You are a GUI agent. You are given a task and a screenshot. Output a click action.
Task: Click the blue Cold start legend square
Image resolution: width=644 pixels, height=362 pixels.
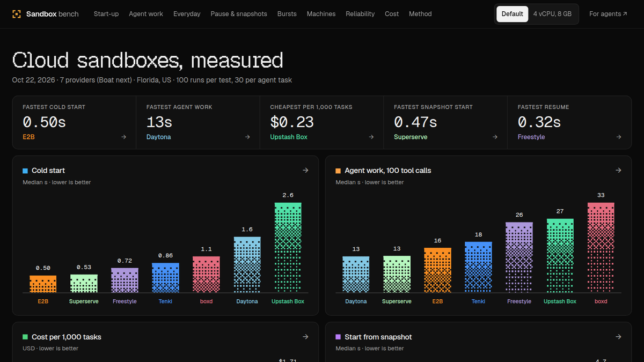[25, 171]
